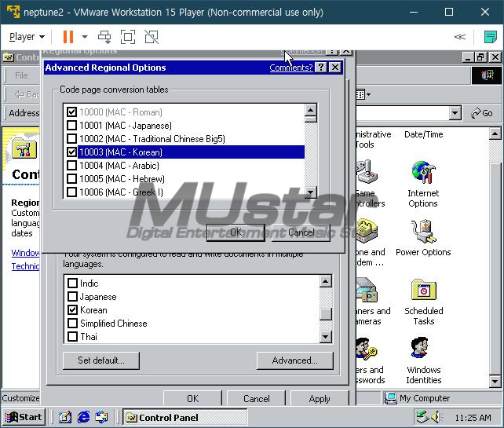The width and height of the screenshot is (504, 428).
Task: Close the Advanced Regional Options dialog
Action: (x=335, y=68)
